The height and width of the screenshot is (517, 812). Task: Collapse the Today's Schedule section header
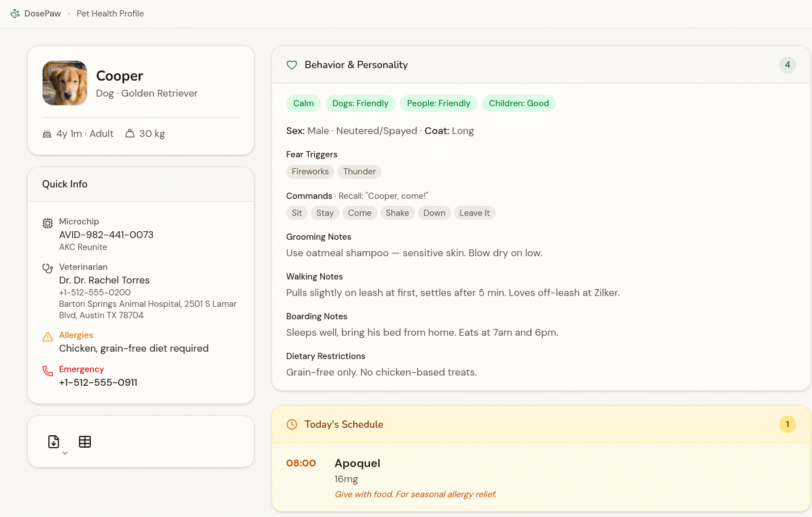(x=541, y=424)
